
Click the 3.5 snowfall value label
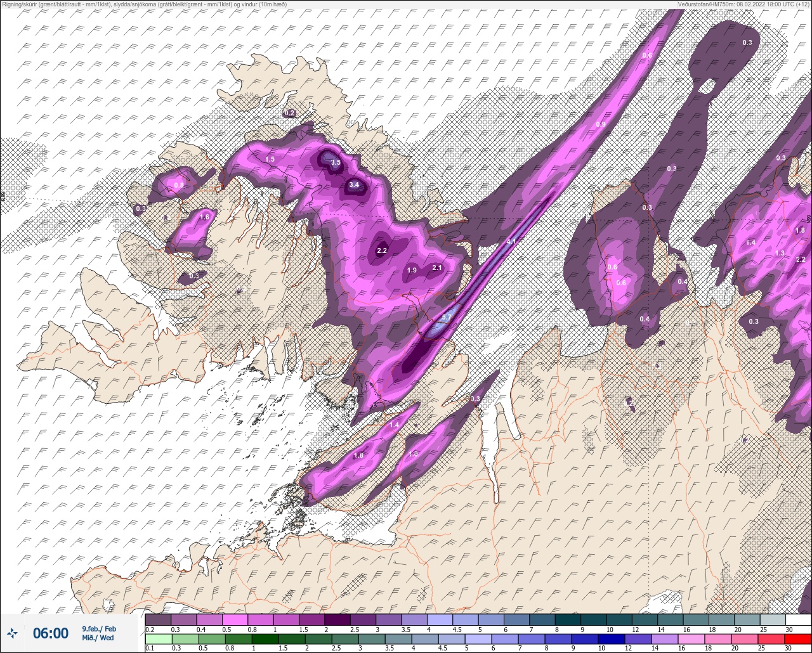pyautogui.click(x=336, y=163)
